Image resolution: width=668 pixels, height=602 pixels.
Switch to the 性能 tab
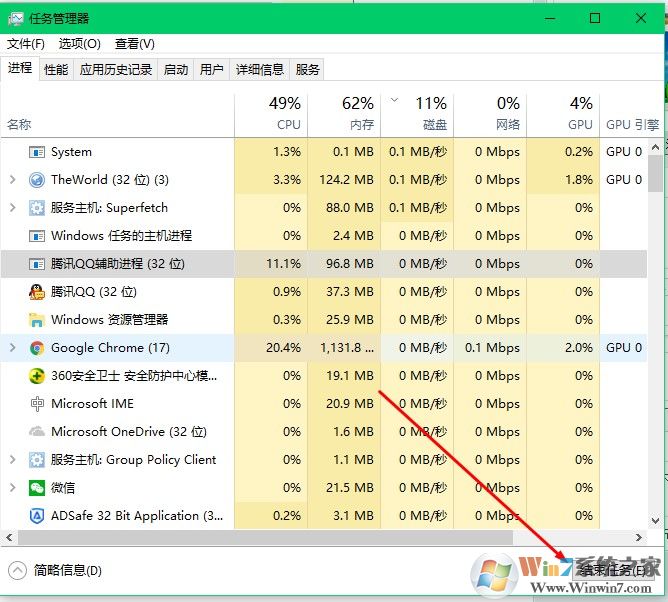(56, 69)
